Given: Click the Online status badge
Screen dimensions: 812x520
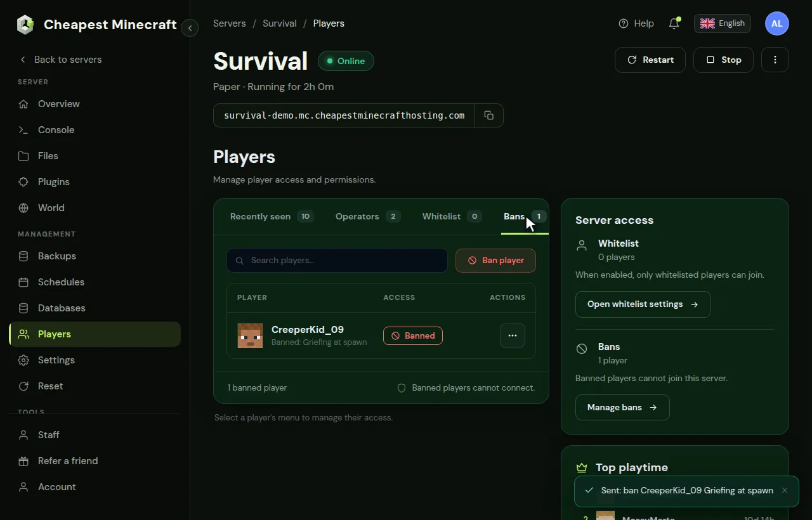Looking at the screenshot, I should click(346, 61).
